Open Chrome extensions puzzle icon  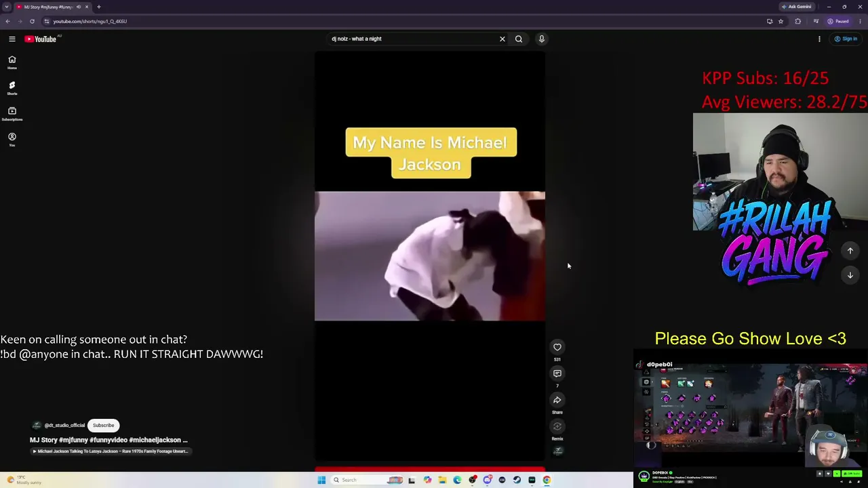[x=798, y=21]
